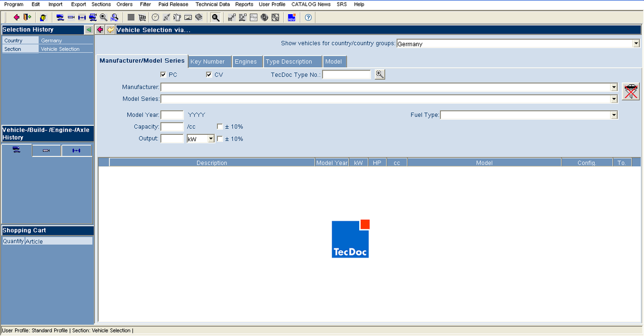Screen dimensions: 644x336
Task: Select the truck and car vehicle search toolbar icon
Action: point(60,17)
